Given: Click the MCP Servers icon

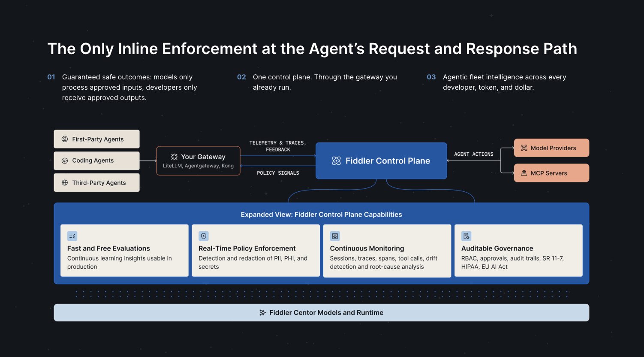Looking at the screenshot, I should tap(524, 173).
